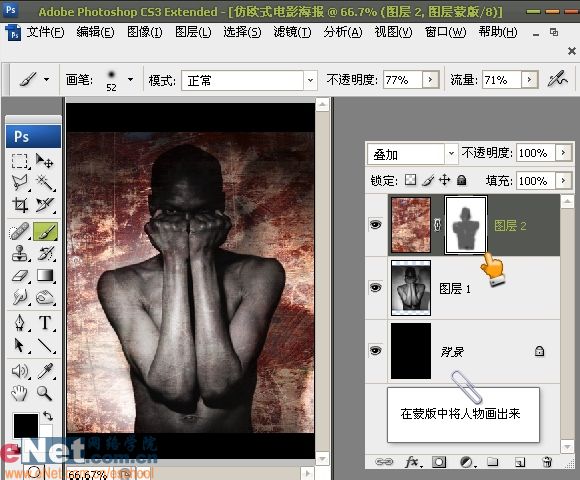Select the Line tool

45,345
